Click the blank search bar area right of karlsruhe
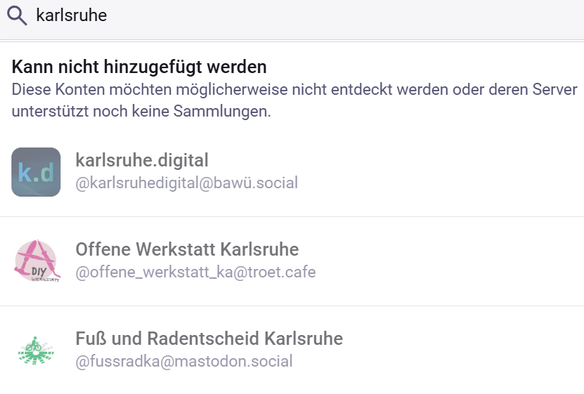The height and width of the screenshot is (394, 584). point(343,16)
